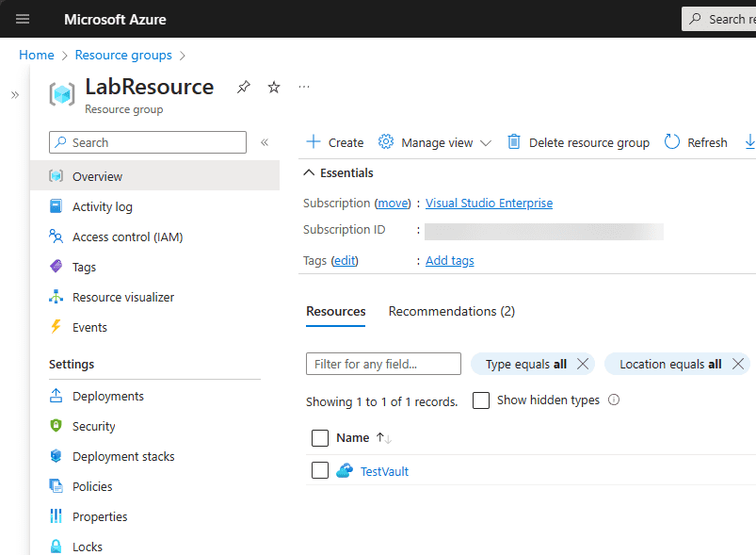This screenshot has height=555, width=756.
Task: Click the hidden types info icon
Action: click(x=613, y=400)
